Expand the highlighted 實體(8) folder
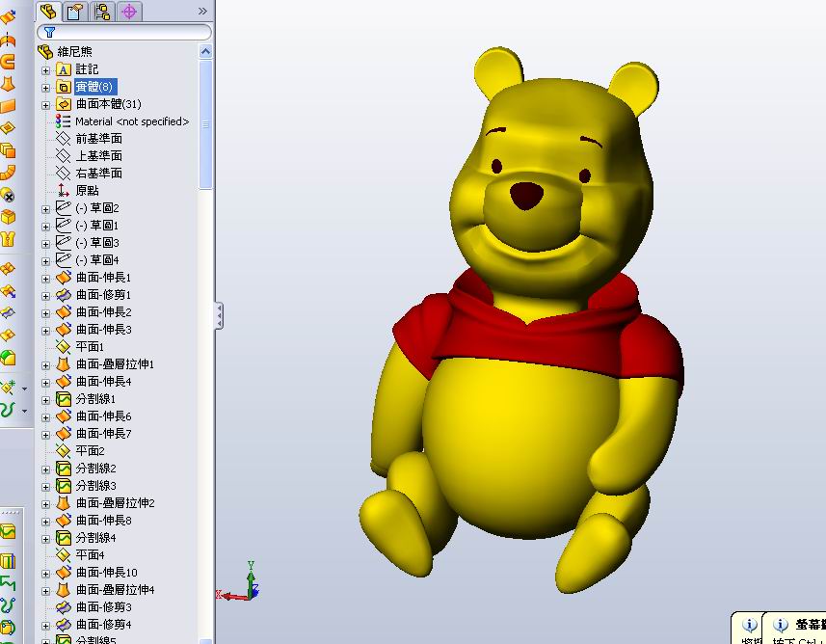The image size is (826, 644). click(46, 86)
